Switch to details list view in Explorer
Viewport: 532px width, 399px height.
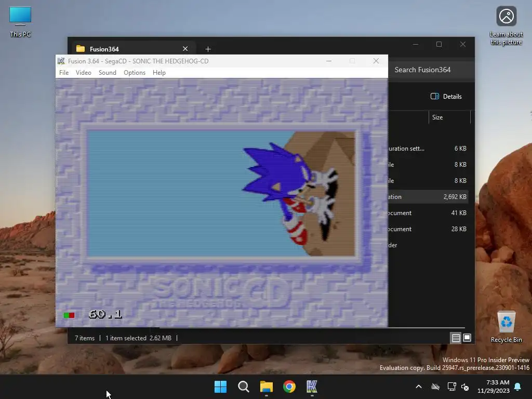(x=456, y=338)
